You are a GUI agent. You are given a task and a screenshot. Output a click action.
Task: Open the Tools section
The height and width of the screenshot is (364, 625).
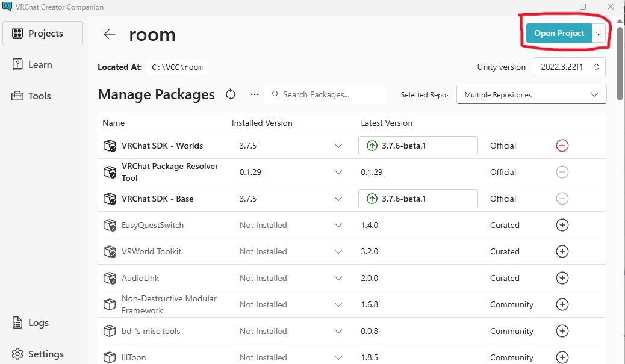point(31,96)
